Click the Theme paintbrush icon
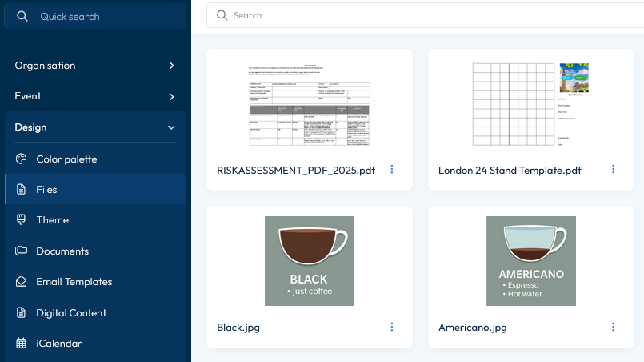 point(21,219)
